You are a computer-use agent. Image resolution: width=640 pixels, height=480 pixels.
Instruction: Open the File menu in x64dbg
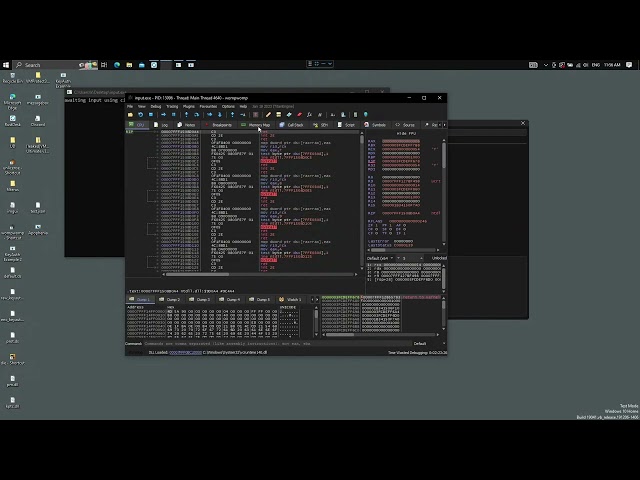coord(130,107)
